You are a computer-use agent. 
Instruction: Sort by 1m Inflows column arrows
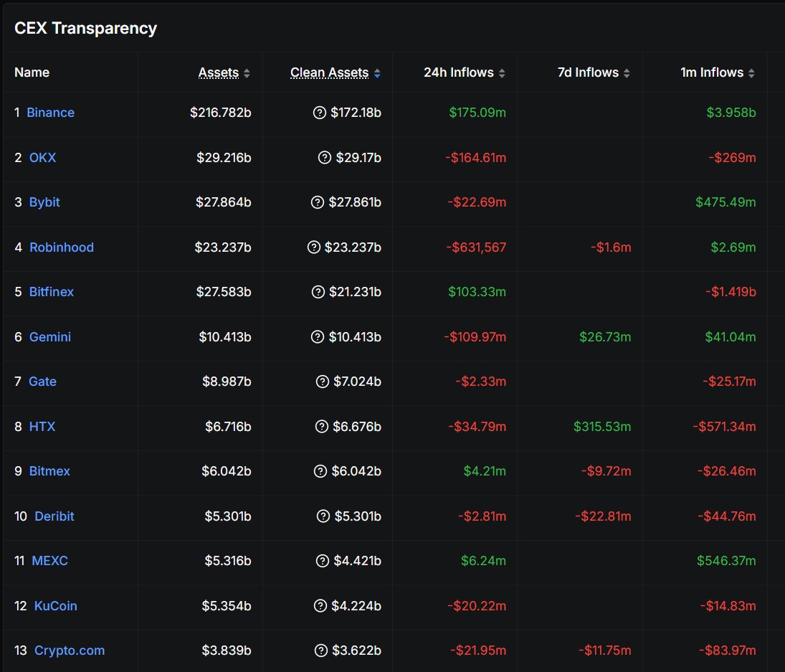[x=752, y=73]
